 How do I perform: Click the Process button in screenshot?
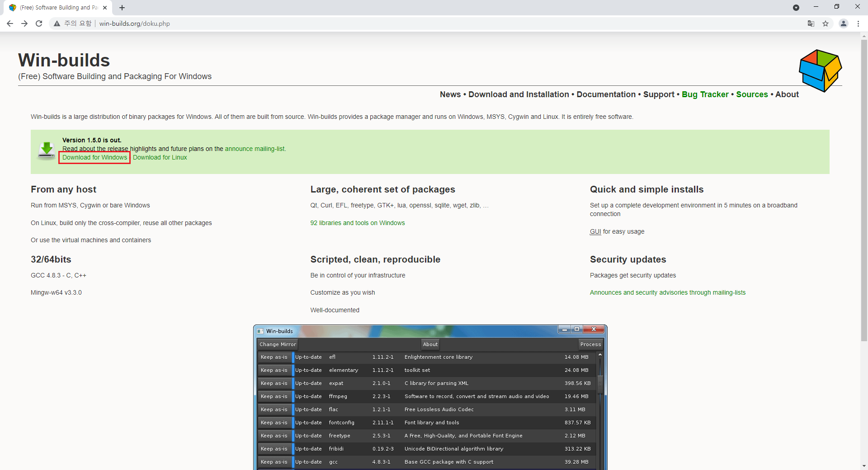pos(590,344)
